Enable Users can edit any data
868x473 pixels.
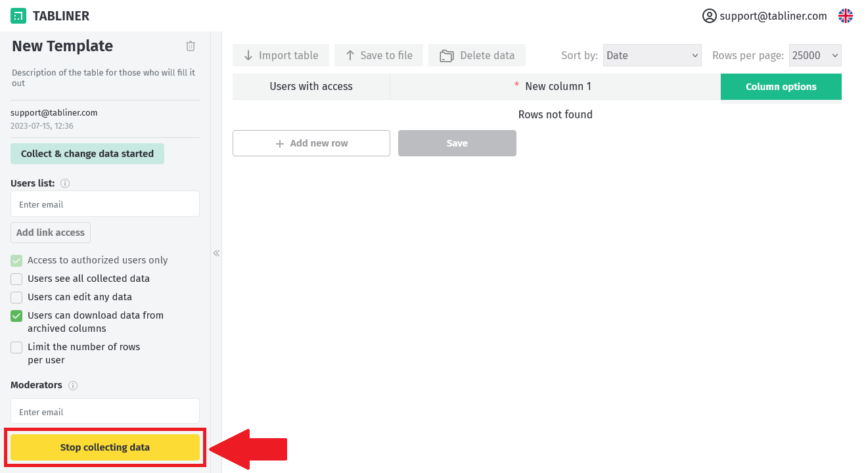pyautogui.click(x=16, y=298)
